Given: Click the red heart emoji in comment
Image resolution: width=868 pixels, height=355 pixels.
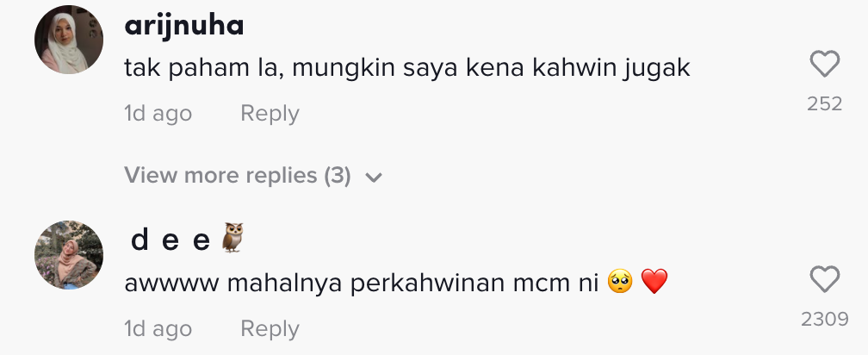Looking at the screenshot, I should (655, 282).
